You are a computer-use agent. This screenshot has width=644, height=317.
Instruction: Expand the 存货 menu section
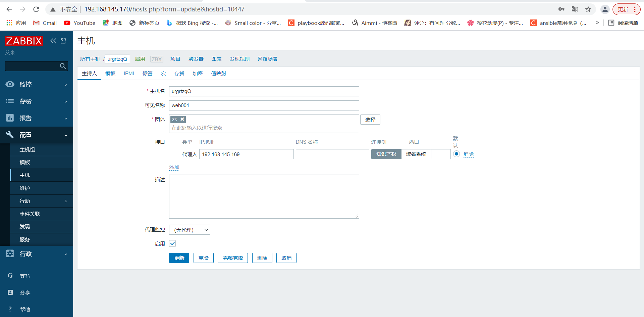coord(66,102)
